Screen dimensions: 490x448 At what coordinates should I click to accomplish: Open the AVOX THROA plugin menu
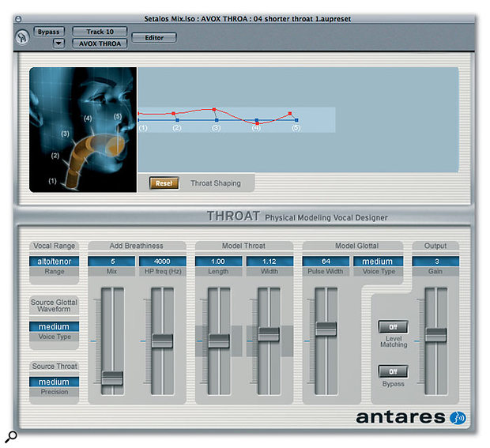(x=100, y=43)
